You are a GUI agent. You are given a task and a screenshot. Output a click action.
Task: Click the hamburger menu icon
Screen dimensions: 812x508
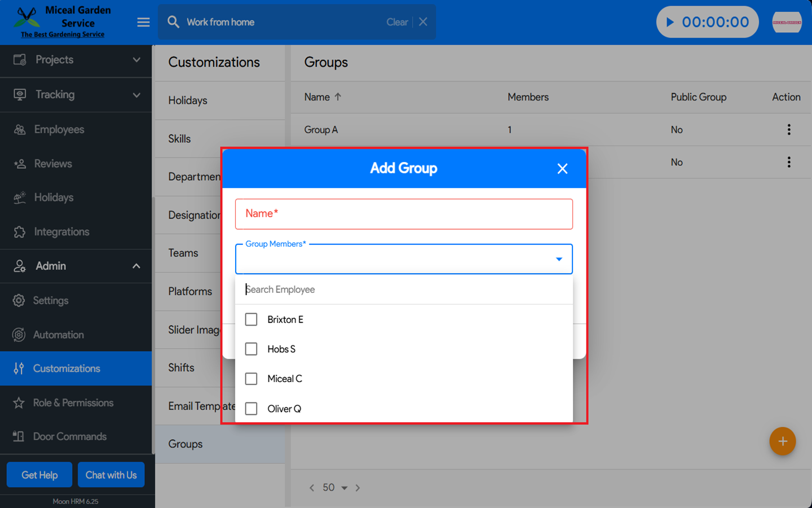pos(143,22)
